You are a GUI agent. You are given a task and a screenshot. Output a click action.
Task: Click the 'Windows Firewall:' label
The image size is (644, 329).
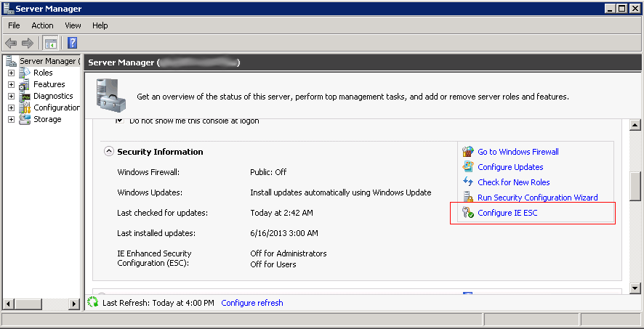pyautogui.click(x=148, y=172)
